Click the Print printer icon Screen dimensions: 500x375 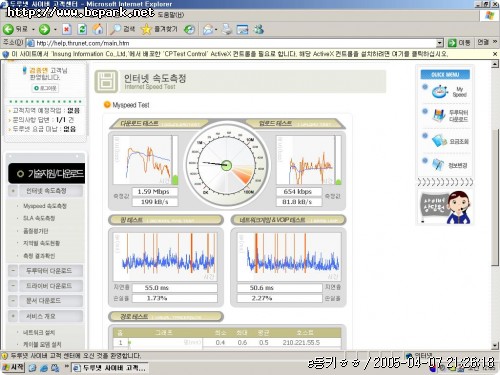tap(227, 29)
